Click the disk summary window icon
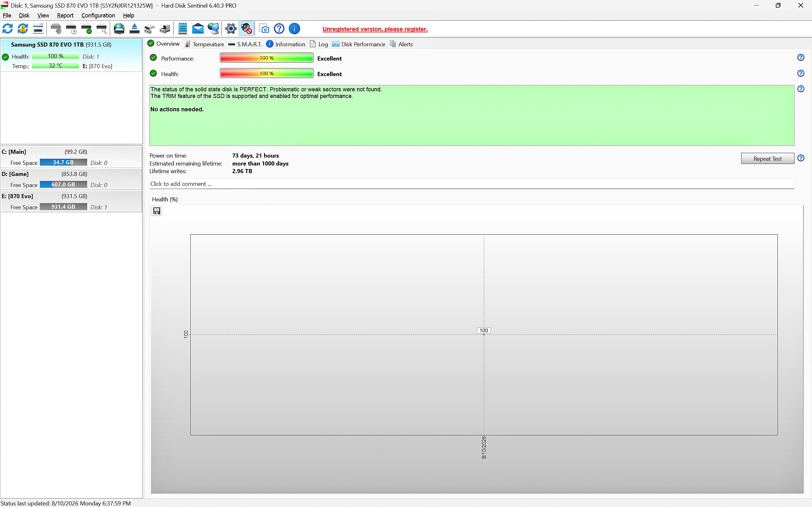Screen dimensions: 812x507 38,29
